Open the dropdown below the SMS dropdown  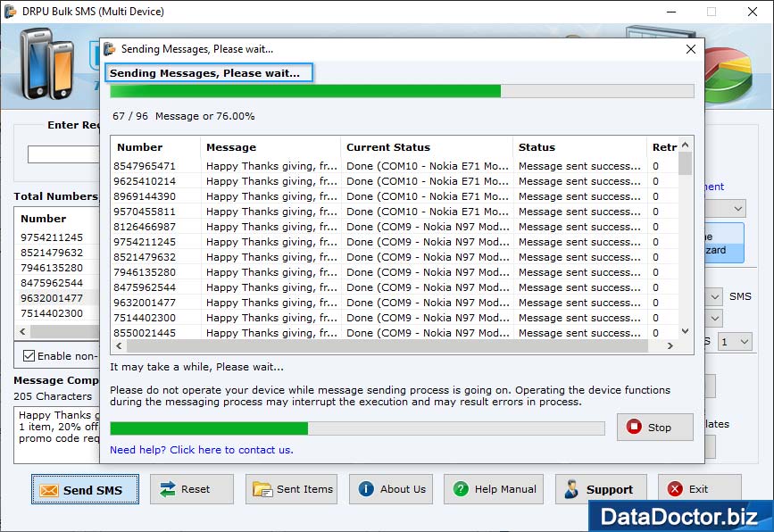tap(715, 319)
